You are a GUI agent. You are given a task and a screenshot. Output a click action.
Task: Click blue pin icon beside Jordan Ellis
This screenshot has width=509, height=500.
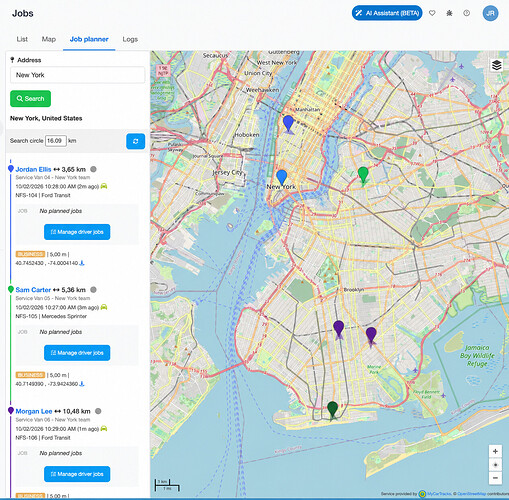click(11, 169)
